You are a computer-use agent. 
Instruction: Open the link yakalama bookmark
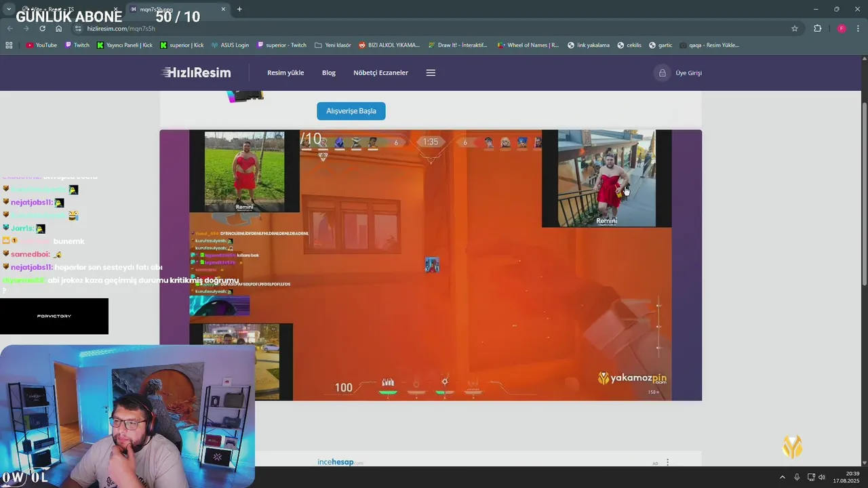click(588, 45)
